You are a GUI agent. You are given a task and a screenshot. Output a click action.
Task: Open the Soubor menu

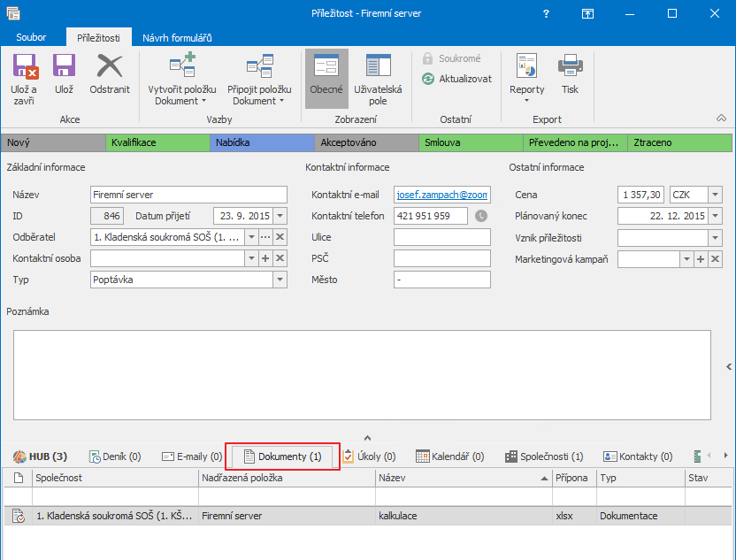[x=31, y=37]
